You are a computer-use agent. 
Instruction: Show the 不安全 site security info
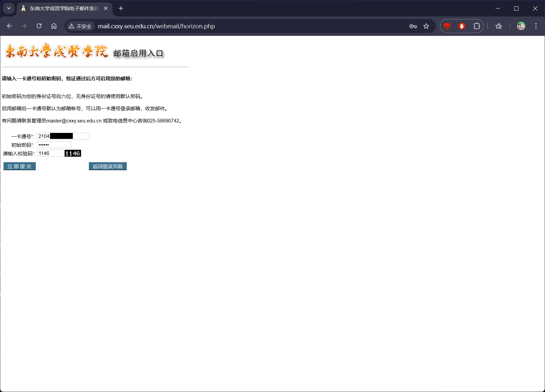tap(80, 26)
